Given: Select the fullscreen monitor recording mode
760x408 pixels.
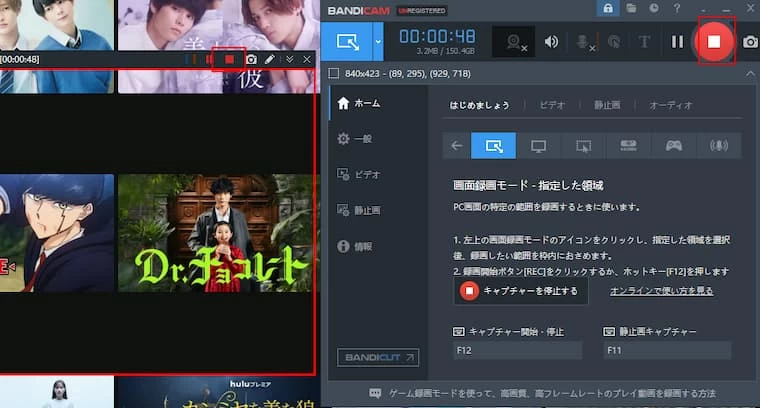Looking at the screenshot, I should (x=538, y=146).
